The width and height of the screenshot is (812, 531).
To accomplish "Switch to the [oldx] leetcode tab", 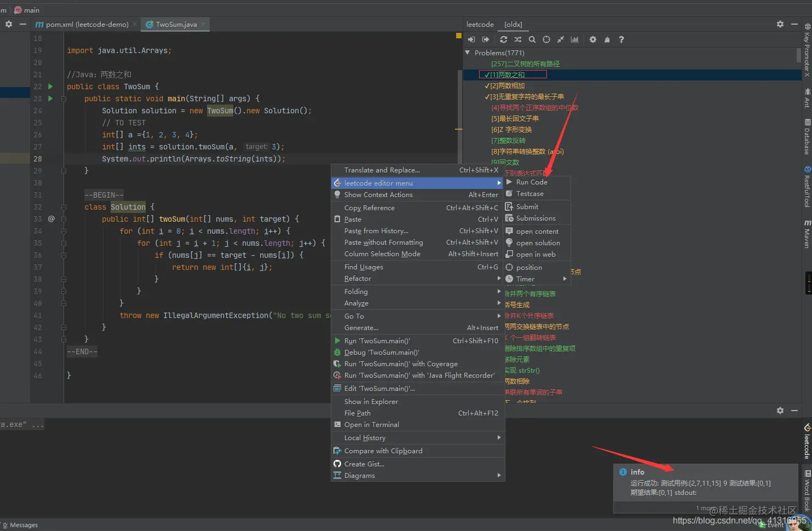I will pos(513,24).
